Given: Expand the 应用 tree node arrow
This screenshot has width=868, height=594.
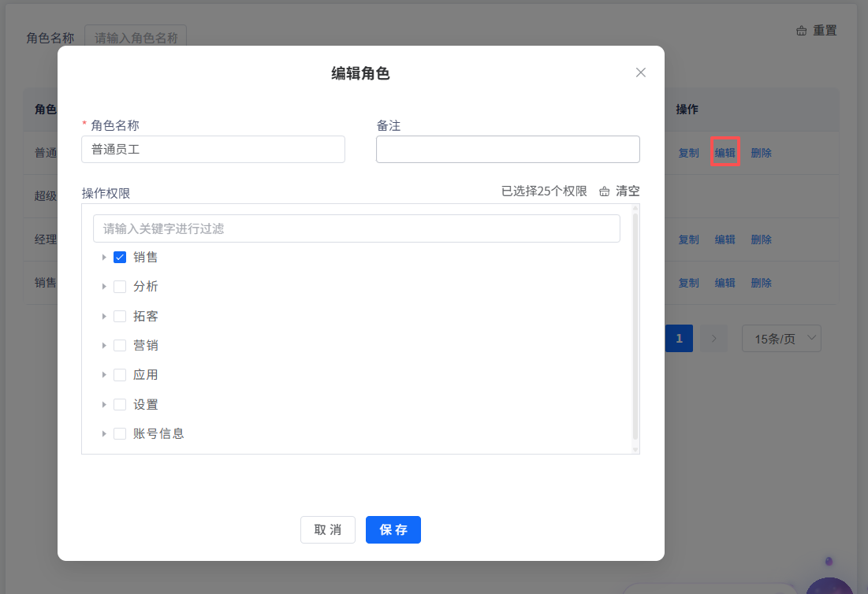Looking at the screenshot, I should point(104,375).
